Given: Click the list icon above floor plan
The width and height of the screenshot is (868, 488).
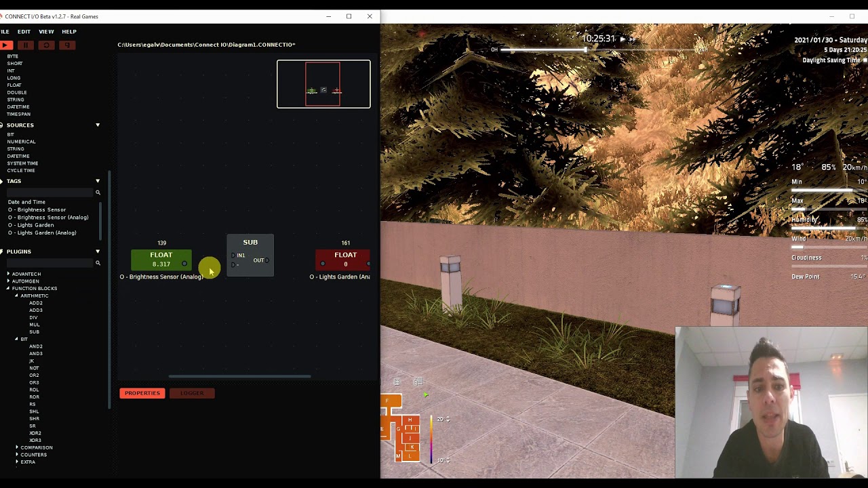Looking at the screenshot, I should click(418, 382).
